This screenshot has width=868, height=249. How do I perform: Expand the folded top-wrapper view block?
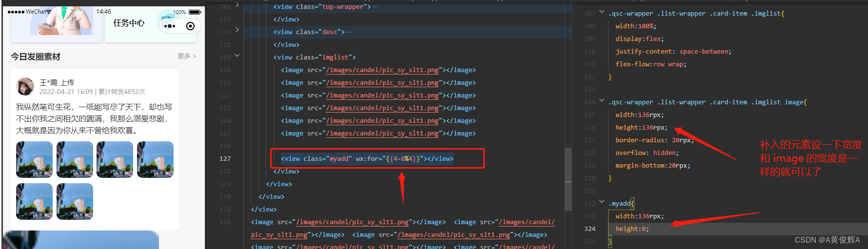(x=237, y=5)
